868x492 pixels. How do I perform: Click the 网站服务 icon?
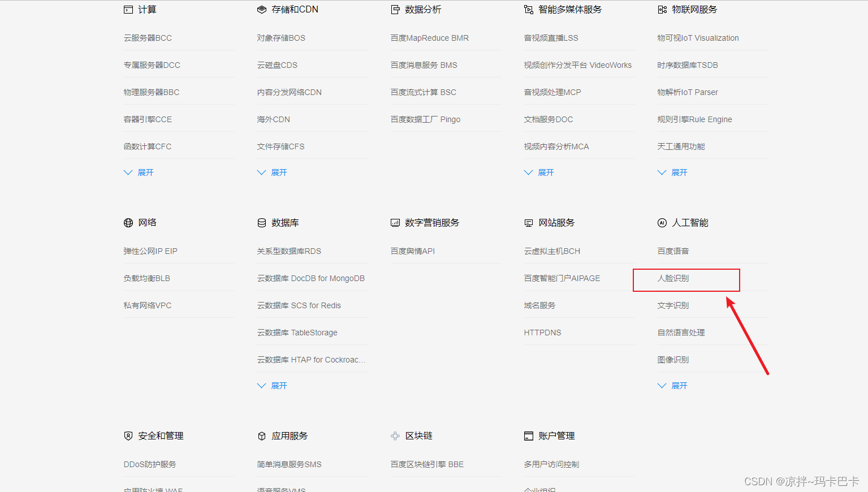pyautogui.click(x=529, y=223)
